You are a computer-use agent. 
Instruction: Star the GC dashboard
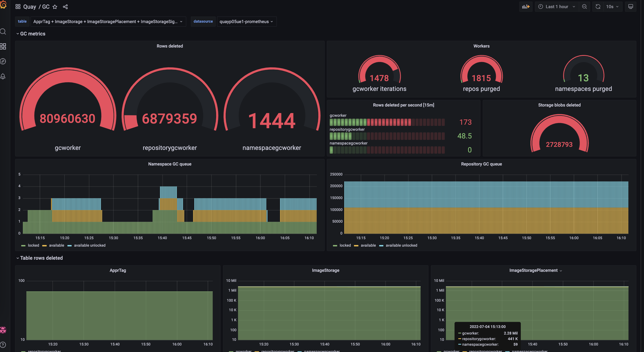point(55,7)
